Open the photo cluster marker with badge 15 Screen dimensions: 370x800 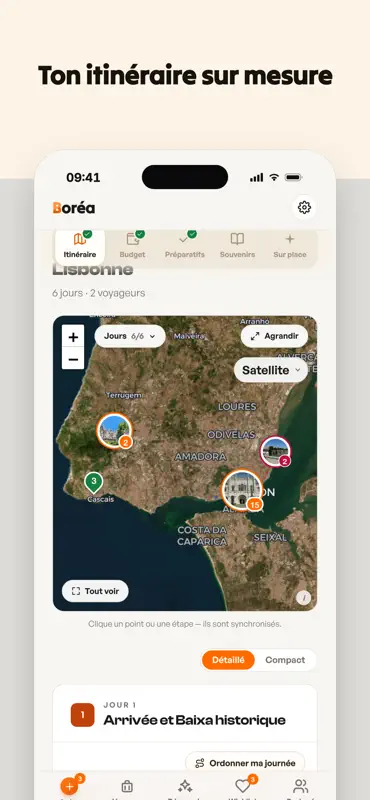[x=241, y=490]
